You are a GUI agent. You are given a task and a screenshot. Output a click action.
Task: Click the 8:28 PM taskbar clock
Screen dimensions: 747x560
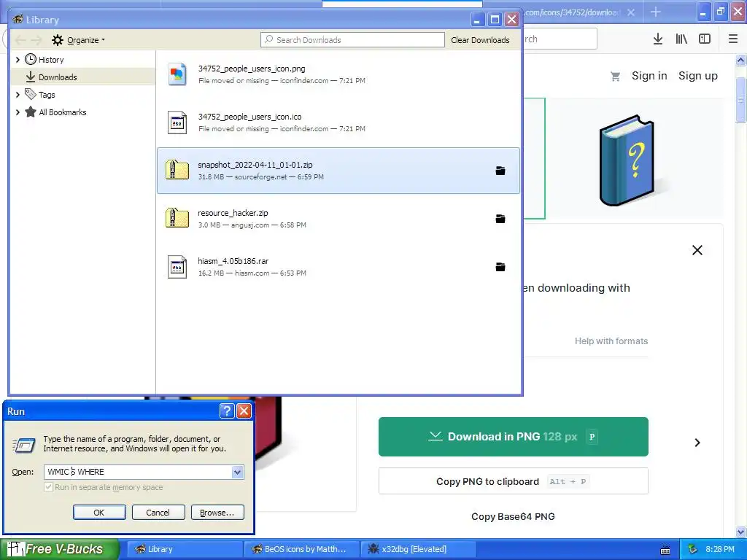point(720,549)
